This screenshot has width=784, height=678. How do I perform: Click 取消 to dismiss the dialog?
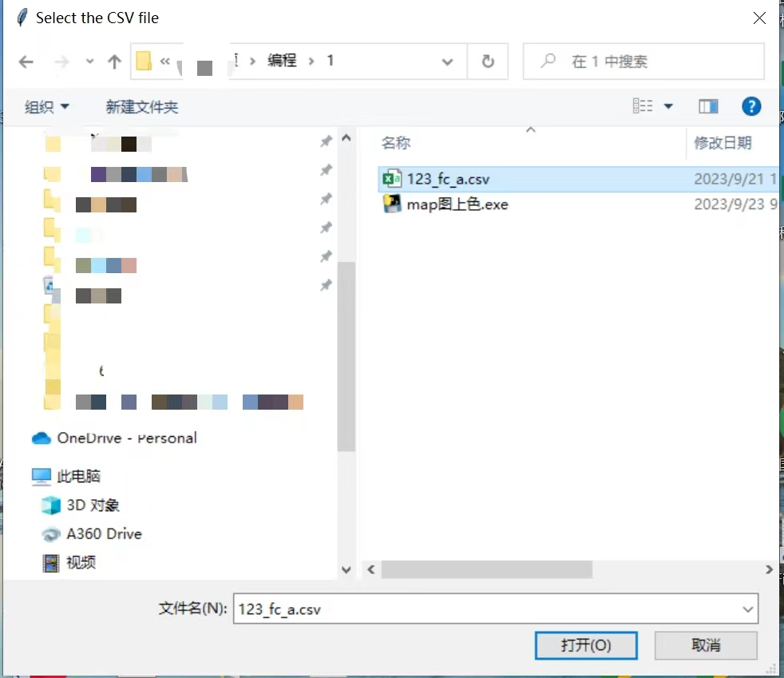tap(706, 645)
